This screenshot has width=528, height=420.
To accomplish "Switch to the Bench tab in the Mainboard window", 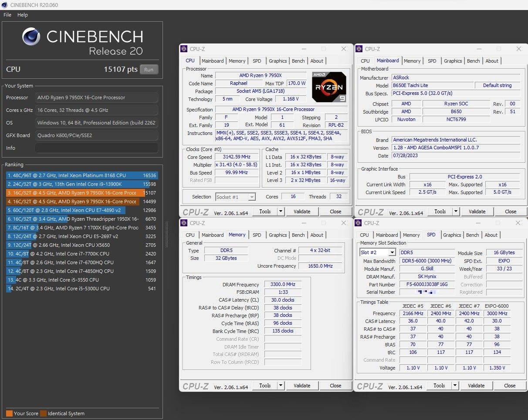I will pyautogui.click(x=473, y=60).
